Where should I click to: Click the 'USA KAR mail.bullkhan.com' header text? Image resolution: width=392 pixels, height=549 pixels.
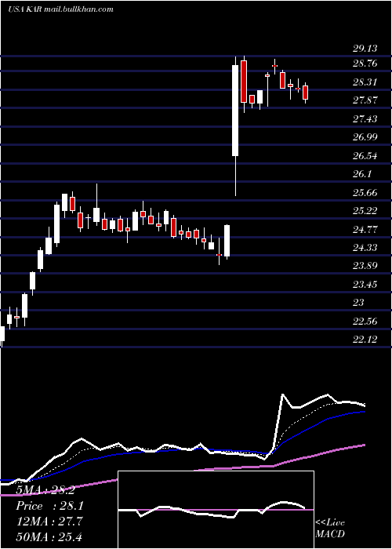pyautogui.click(x=60, y=9)
